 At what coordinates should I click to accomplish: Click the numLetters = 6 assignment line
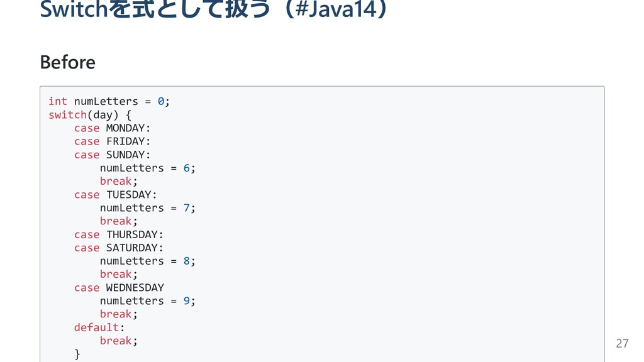148,168
